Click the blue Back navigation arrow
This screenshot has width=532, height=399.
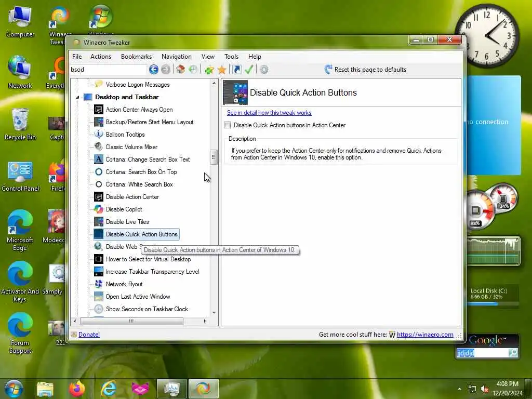coord(153,70)
